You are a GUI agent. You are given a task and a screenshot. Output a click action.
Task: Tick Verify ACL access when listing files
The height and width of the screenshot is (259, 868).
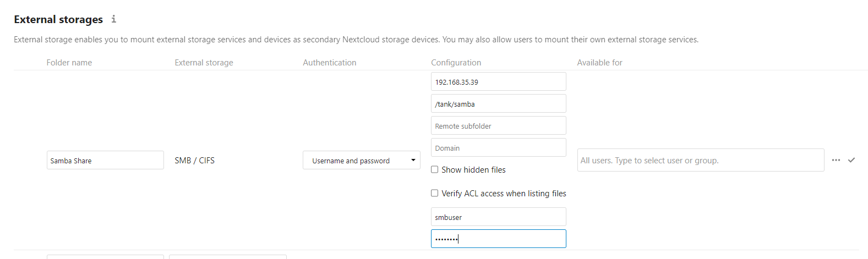[x=434, y=193]
